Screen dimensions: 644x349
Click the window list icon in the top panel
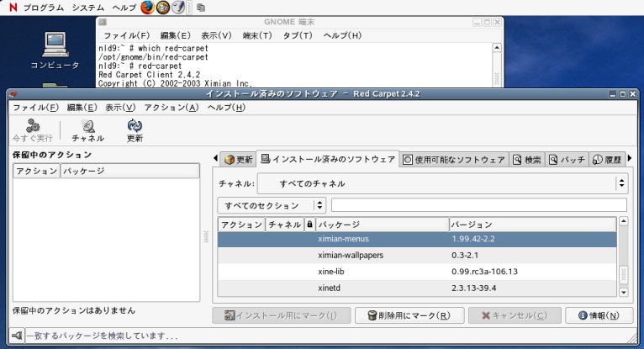tap(201, 8)
